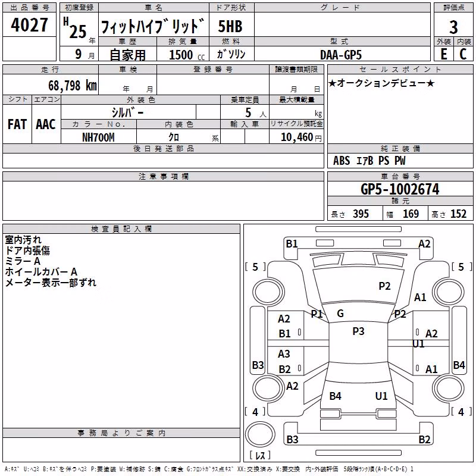476x476 pixels.
Task: Click B4 mark on rear hatch
Action: click(335, 396)
